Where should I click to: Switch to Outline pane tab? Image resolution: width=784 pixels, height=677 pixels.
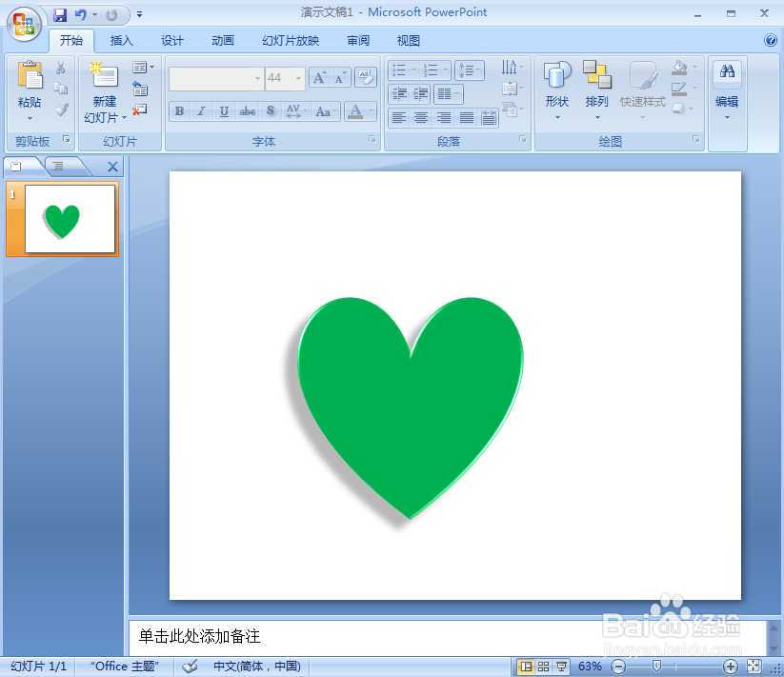tap(58, 167)
